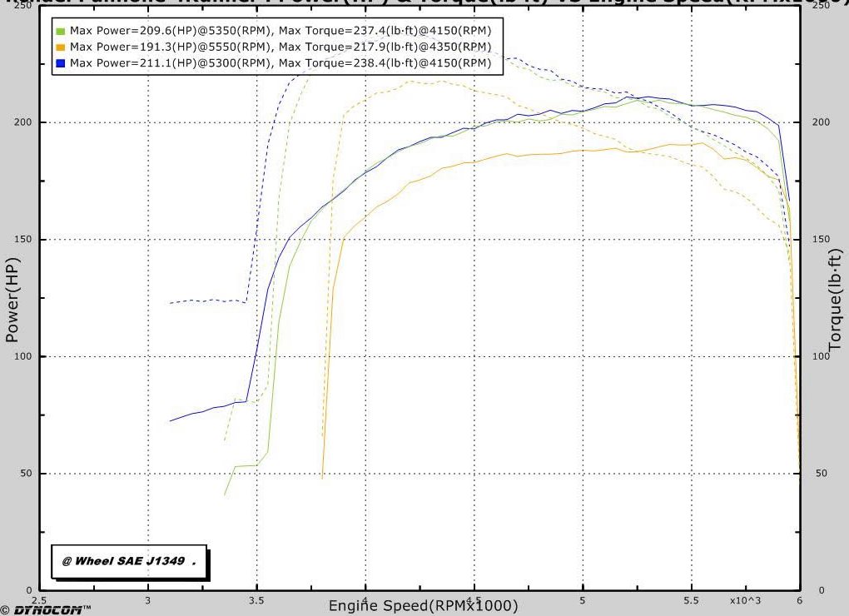The image size is (849, 616).
Task: Click the 50 tick label on the Torque axis
Action: (822, 473)
